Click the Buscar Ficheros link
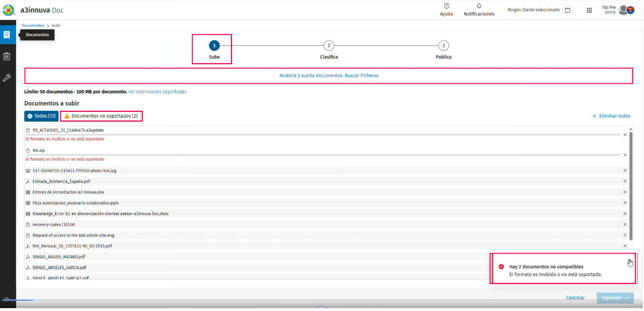644x311 pixels. point(361,76)
